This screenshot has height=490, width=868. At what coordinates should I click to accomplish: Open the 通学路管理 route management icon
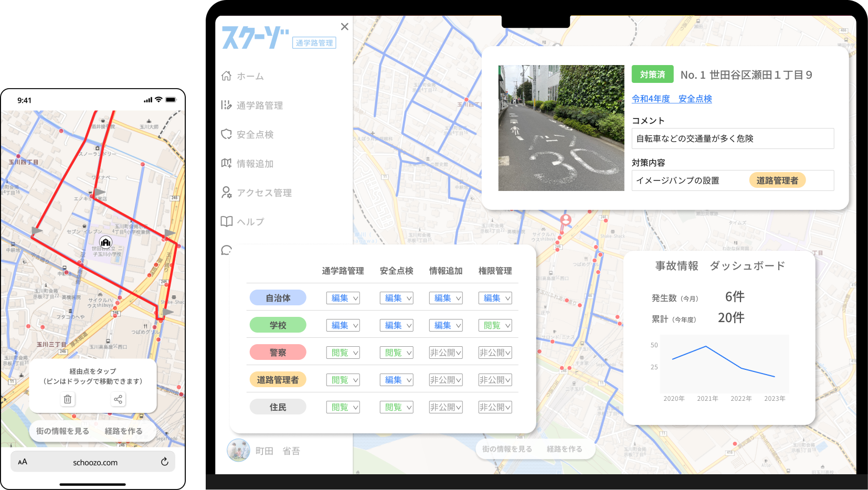coord(226,105)
